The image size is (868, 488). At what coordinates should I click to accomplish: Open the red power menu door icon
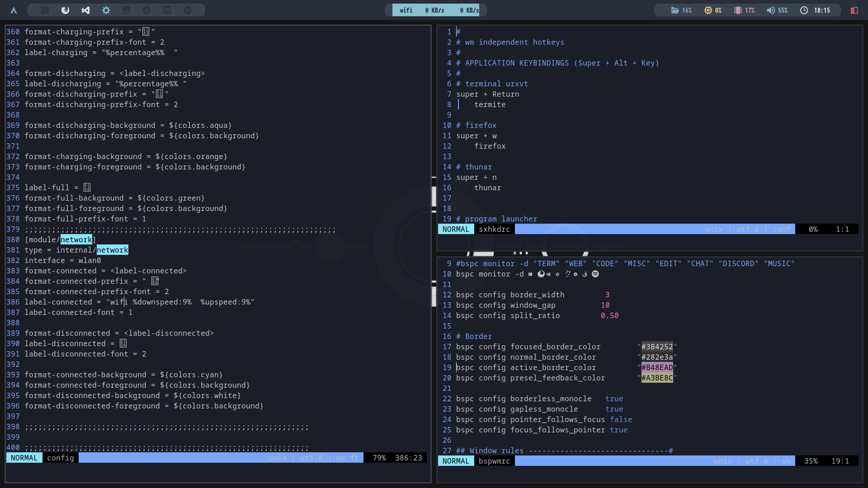pos(854,10)
